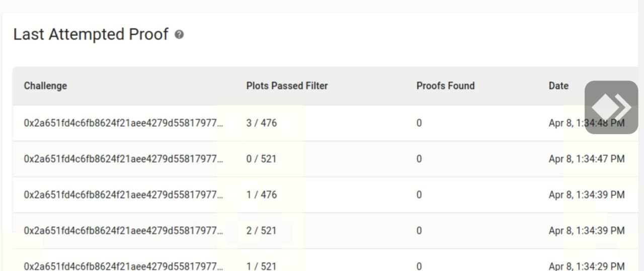Click the 2 / 521 plots passed value
This screenshot has width=644, height=271.
tap(262, 231)
